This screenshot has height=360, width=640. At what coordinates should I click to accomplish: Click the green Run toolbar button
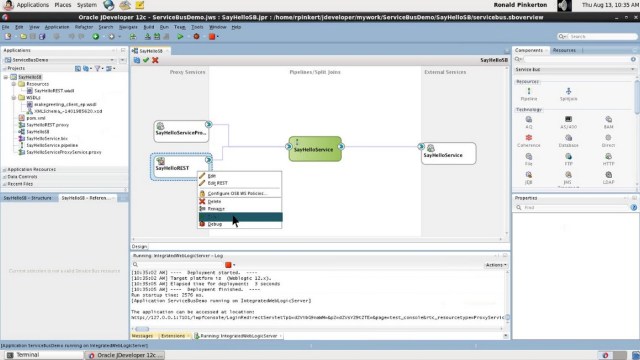pos(180,37)
